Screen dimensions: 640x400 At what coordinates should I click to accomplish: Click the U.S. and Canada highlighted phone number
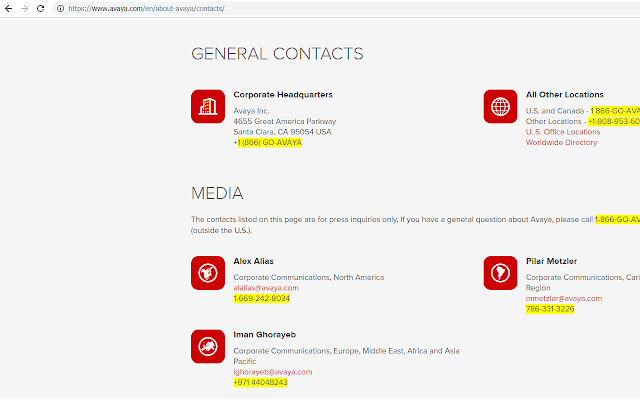pos(615,111)
